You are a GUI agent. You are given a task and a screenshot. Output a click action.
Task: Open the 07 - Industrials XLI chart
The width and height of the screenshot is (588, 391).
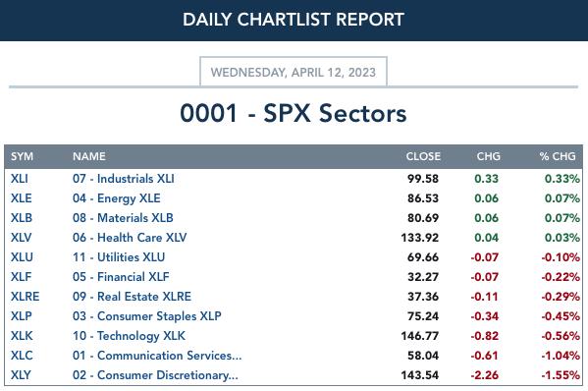124,179
